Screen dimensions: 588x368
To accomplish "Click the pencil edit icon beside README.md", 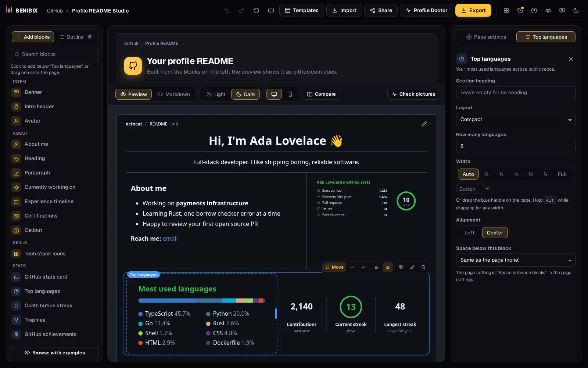I will point(424,124).
